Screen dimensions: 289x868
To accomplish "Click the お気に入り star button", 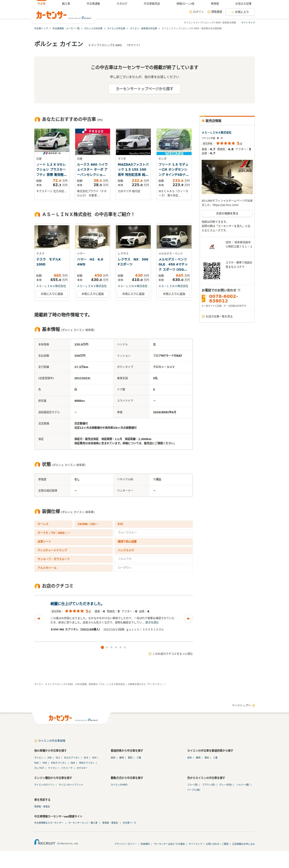I will click(240, 12).
